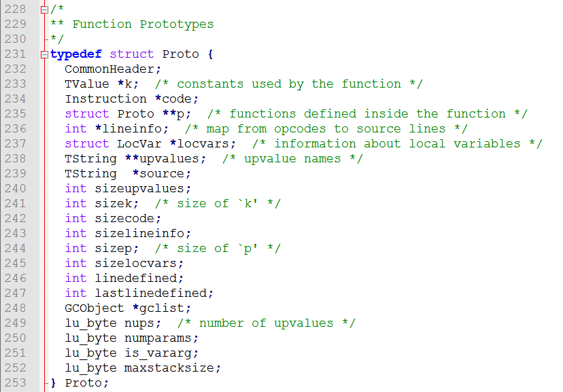This screenshot has width=563, height=392.
Task: Click the is_vararg field
Action: [x=161, y=353]
